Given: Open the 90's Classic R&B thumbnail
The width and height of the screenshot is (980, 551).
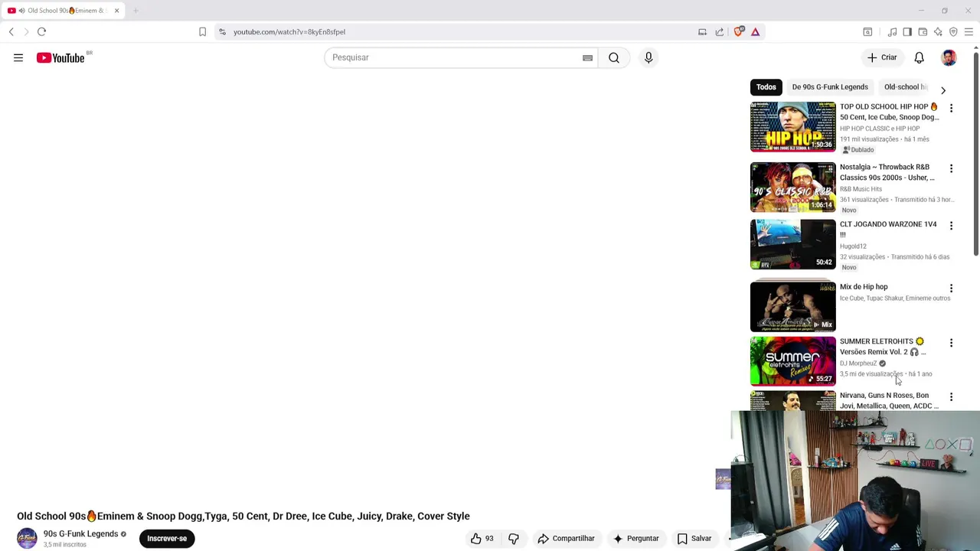Looking at the screenshot, I should [x=793, y=187].
